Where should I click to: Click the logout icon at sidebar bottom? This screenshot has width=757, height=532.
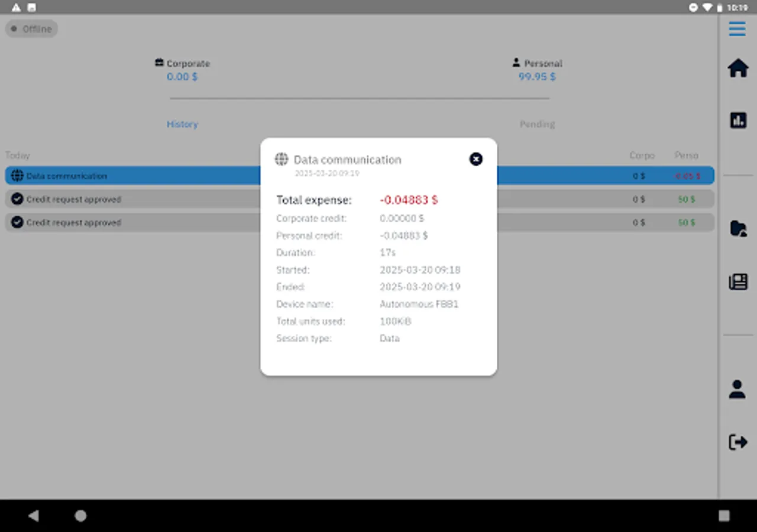(x=737, y=442)
